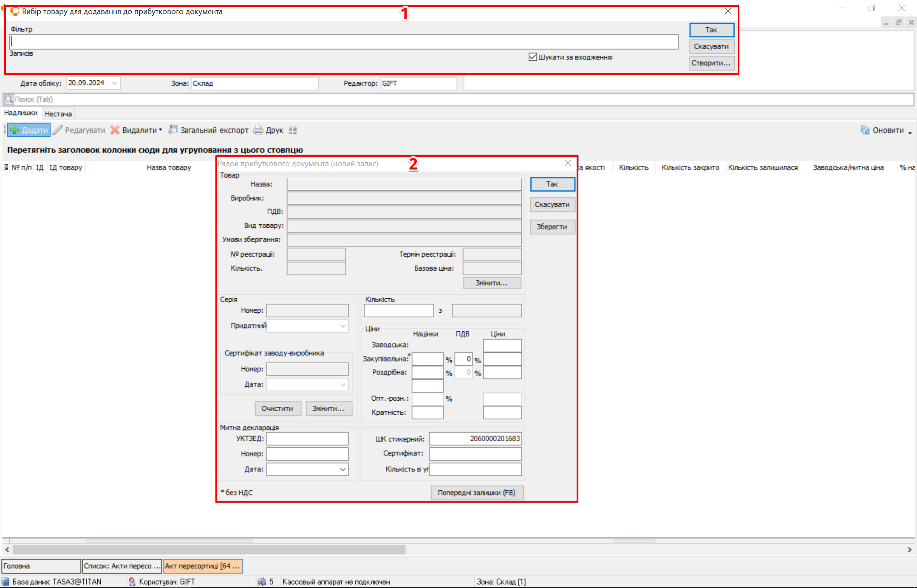
Task: Open the Придатний date dropdown
Action: click(342, 326)
